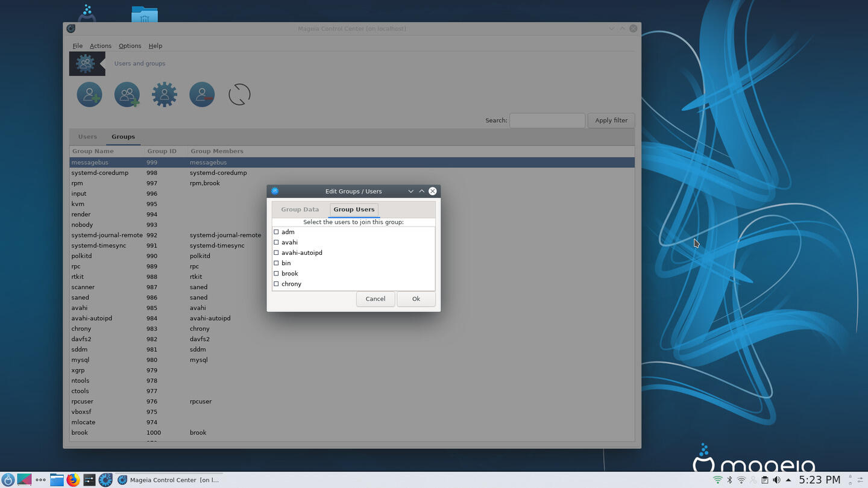Click the Add User icon in toolbar
868x488 pixels.
coord(89,95)
